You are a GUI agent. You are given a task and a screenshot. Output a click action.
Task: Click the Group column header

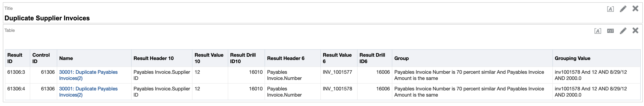click(x=401, y=58)
